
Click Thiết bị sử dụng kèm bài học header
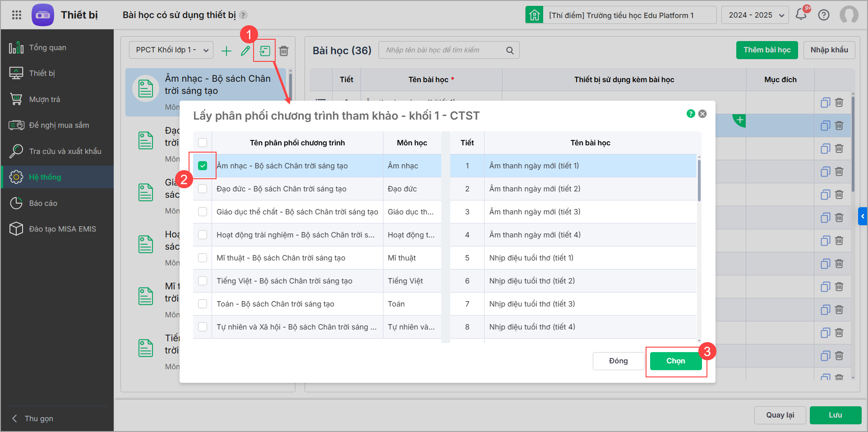click(624, 79)
